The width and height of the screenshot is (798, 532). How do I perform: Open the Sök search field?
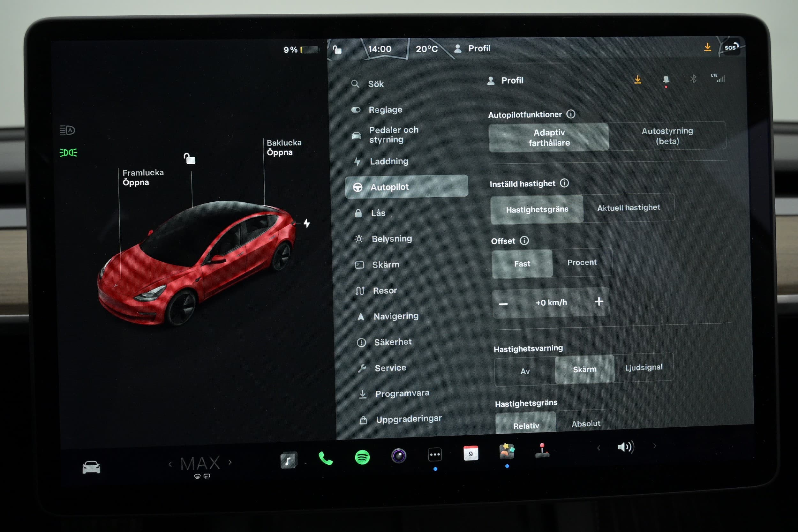368,84
